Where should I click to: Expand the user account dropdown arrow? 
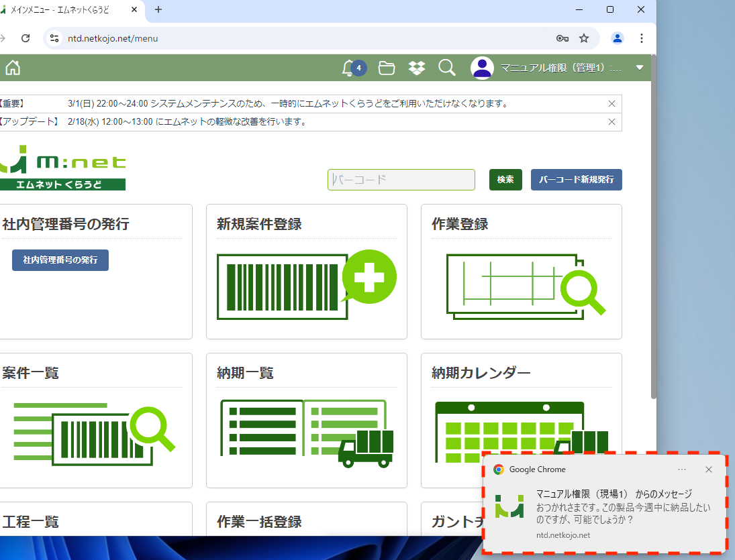click(x=640, y=68)
